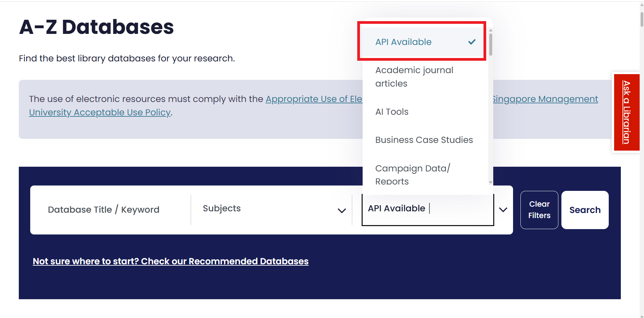Open the Ask a Librarian tab

[x=627, y=112]
